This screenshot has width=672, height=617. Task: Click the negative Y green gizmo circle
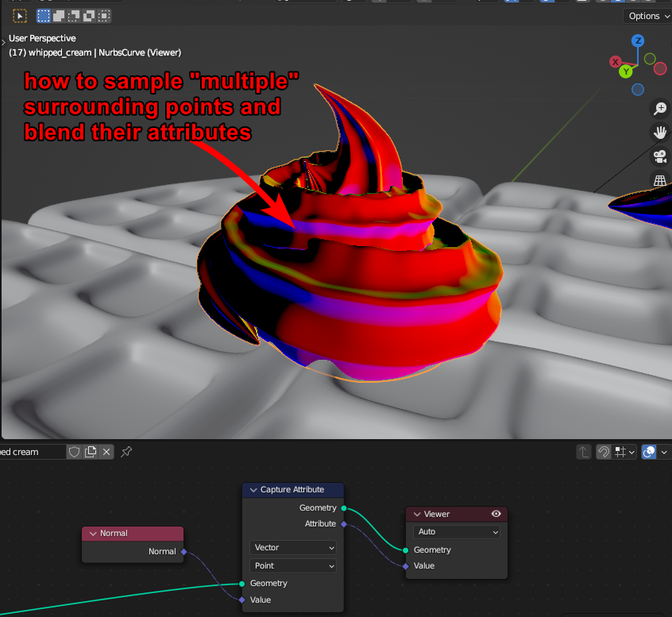click(x=650, y=59)
